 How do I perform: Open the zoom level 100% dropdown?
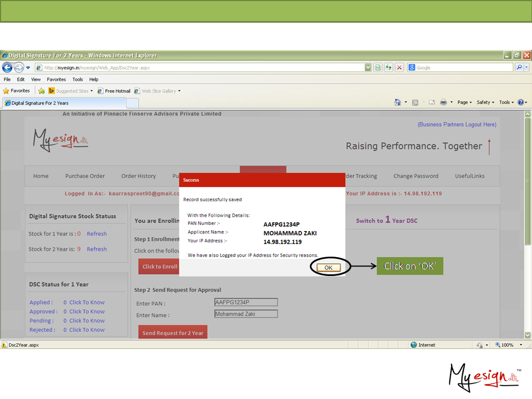pyautogui.click(x=507, y=345)
